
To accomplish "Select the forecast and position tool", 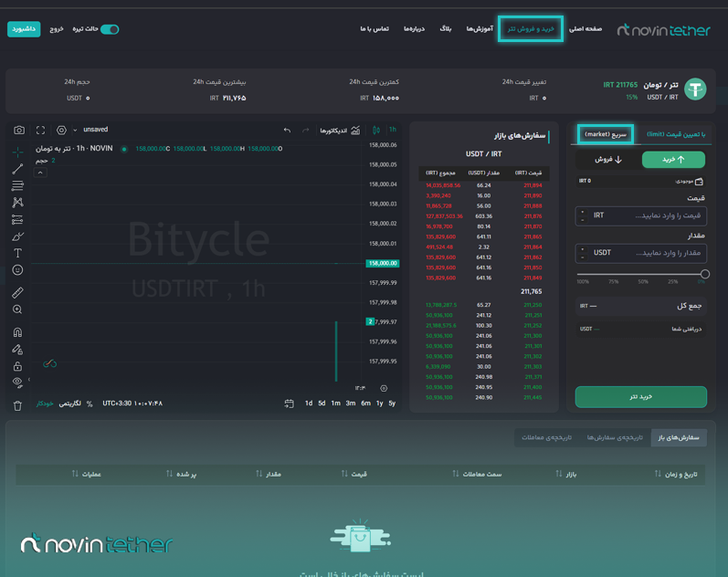I will [17, 219].
